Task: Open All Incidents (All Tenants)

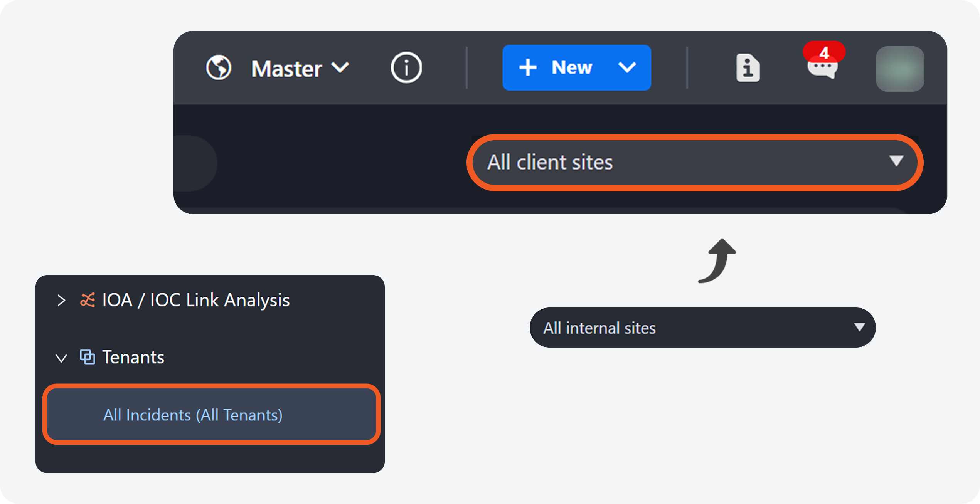Action: pyautogui.click(x=193, y=415)
